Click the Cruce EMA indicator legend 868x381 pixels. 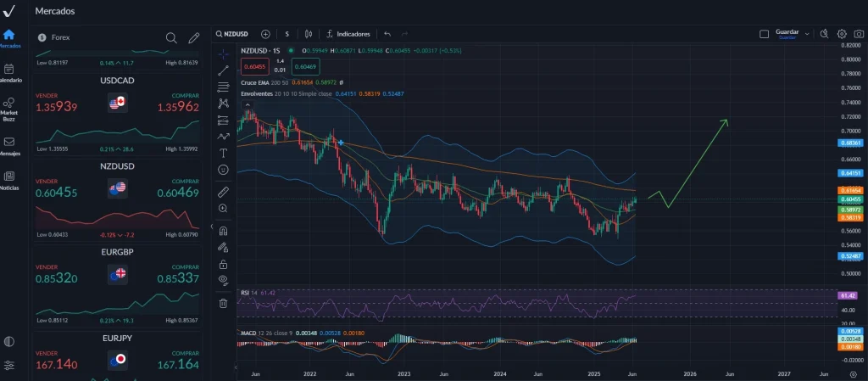pos(255,82)
